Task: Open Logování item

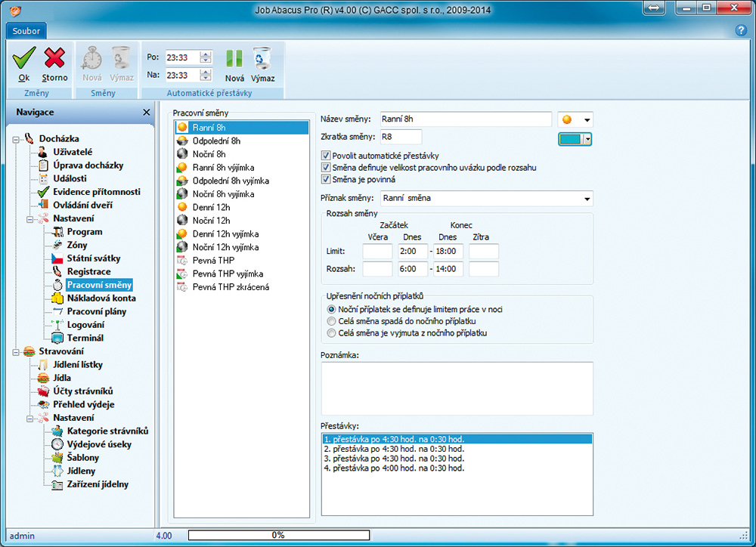Action: coord(85,325)
